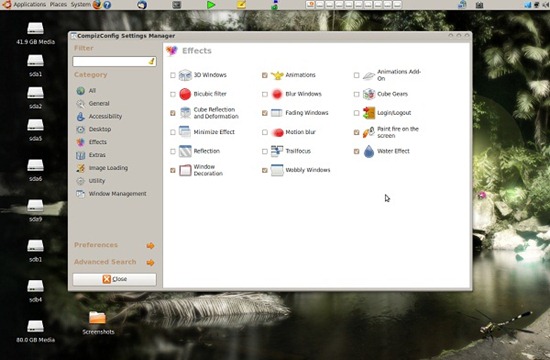Open the Fading Windows plugin icon
Image resolution: width=550 pixels, height=360 pixels.
coord(277,113)
